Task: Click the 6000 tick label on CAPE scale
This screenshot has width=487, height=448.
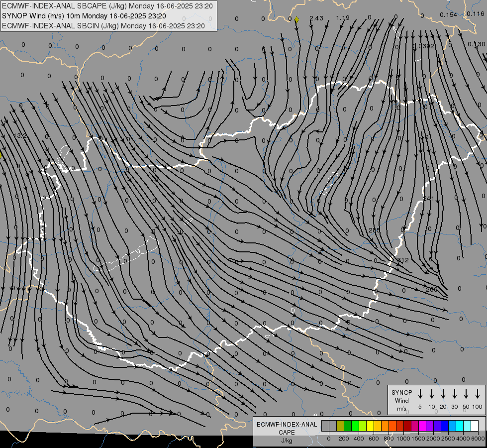Action: [x=478, y=439]
